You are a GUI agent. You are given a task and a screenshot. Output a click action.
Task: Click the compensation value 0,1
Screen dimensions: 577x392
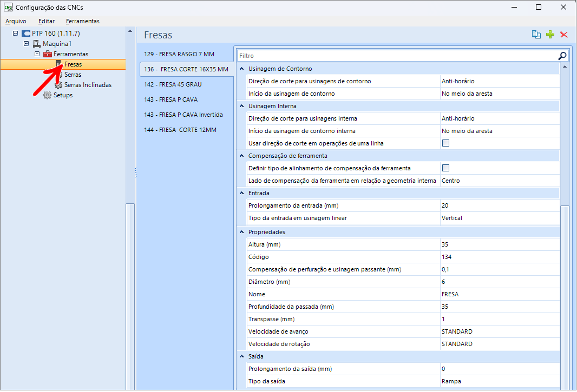tap(500, 270)
